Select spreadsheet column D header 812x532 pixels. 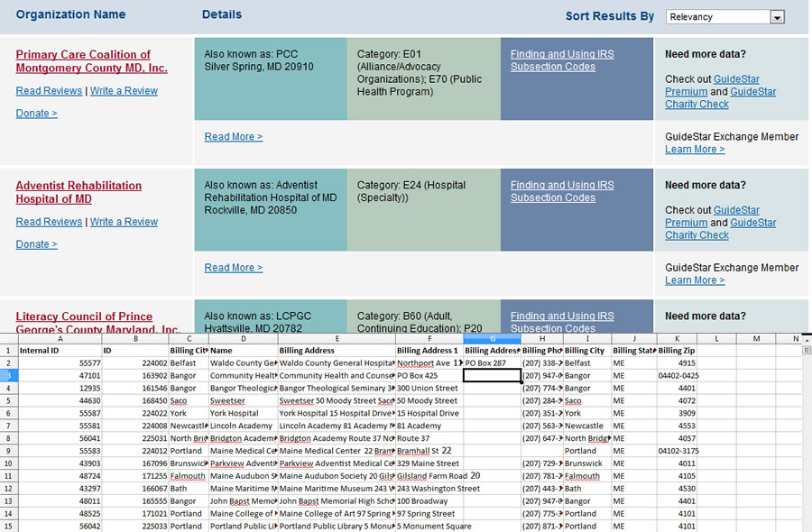pyautogui.click(x=244, y=338)
